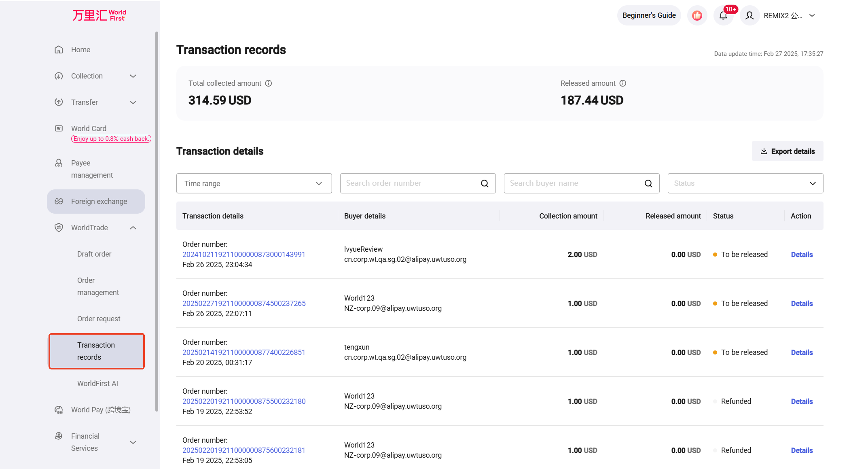Open Details for the tengxun transaction
The width and height of the screenshot is (868, 469).
pyautogui.click(x=802, y=352)
